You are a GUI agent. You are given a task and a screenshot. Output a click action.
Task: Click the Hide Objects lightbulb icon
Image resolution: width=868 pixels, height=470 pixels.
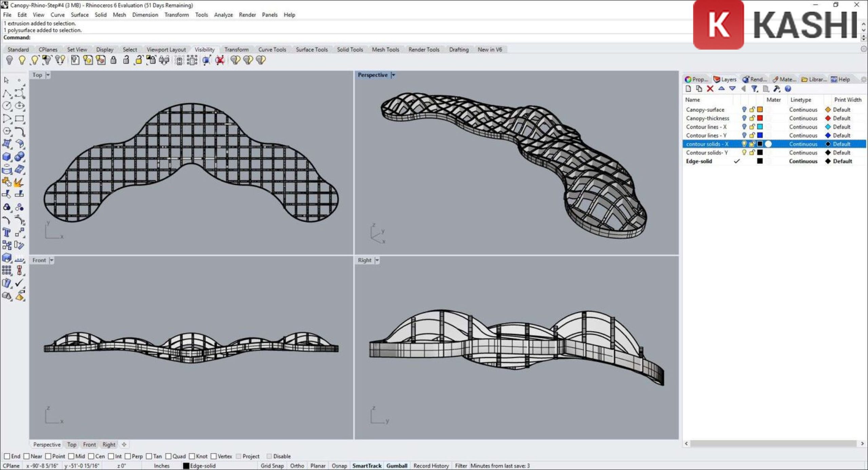(9, 60)
